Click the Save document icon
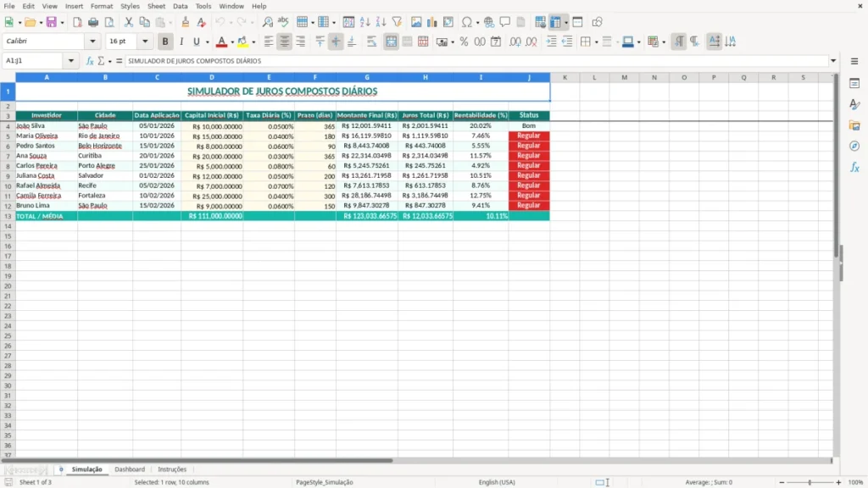This screenshot has height=488, width=868. pyautogui.click(x=52, y=22)
